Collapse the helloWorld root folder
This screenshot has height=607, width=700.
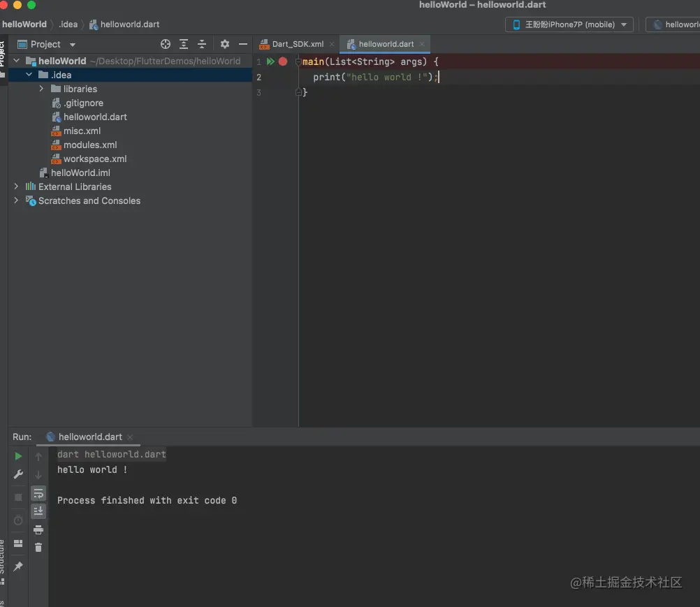[x=17, y=61]
